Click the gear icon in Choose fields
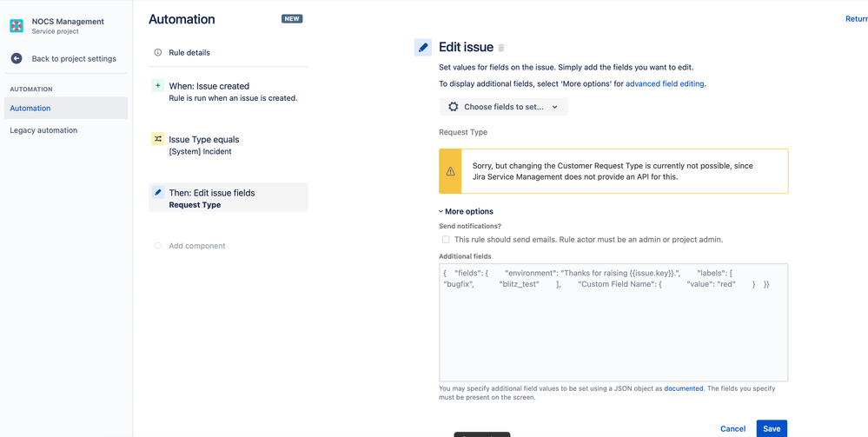 click(454, 107)
